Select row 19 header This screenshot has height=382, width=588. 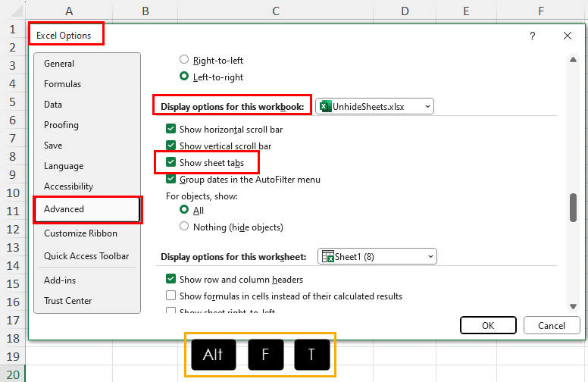click(x=12, y=356)
